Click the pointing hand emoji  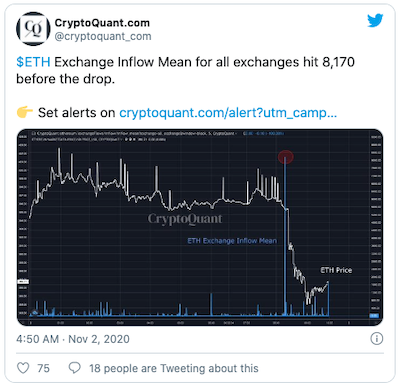(x=25, y=112)
